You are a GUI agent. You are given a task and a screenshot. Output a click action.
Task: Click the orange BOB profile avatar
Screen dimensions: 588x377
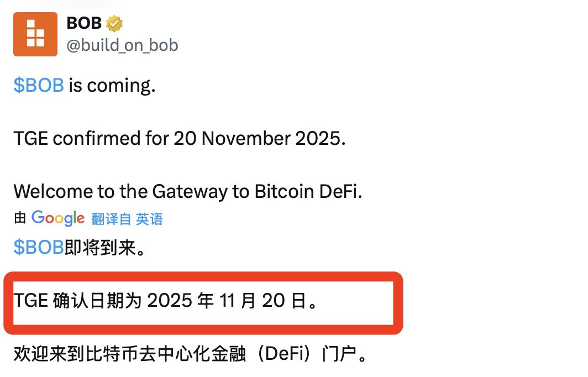[35, 34]
